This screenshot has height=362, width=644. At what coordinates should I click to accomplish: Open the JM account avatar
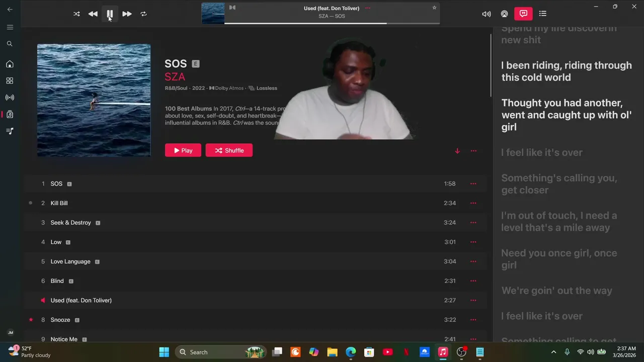[x=11, y=333]
